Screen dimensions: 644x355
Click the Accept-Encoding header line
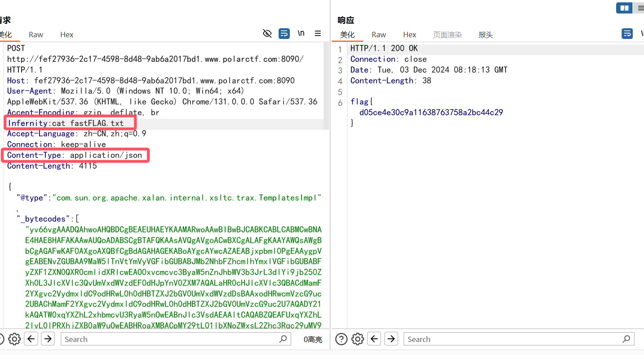tap(84, 112)
